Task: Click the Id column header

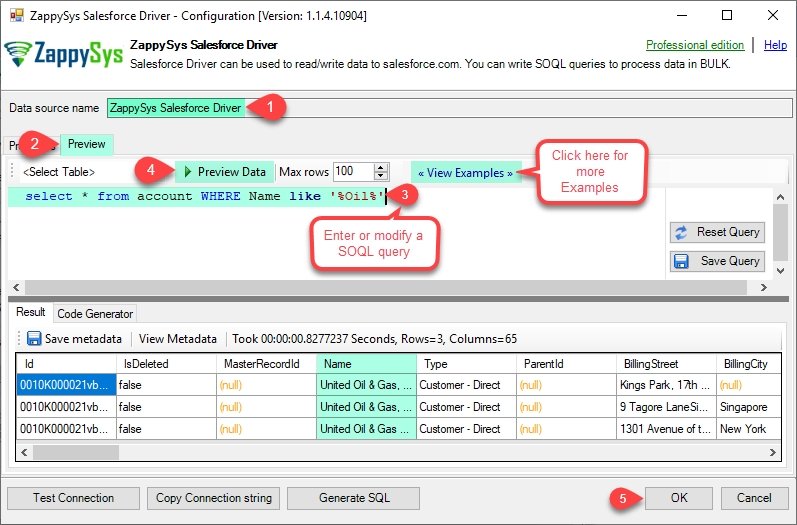Action: pyautogui.click(x=66, y=364)
